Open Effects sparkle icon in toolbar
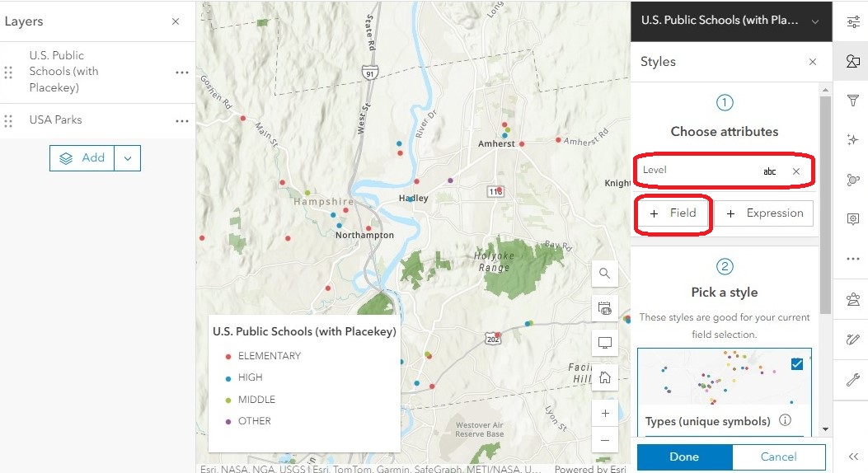 [853, 140]
